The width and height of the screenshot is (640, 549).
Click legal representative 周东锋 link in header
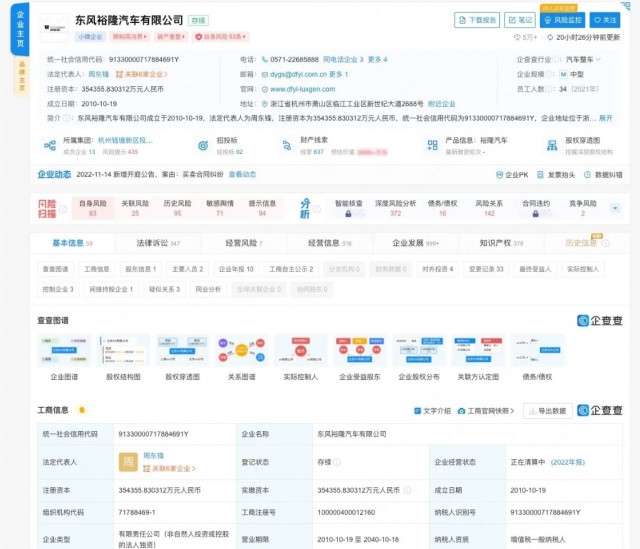pos(99,74)
